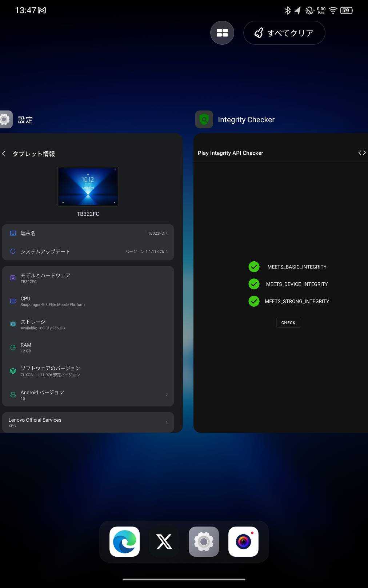Open ソフトウェアのバージョン row
The width and height of the screenshot is (368, 588).
(88, 371)
